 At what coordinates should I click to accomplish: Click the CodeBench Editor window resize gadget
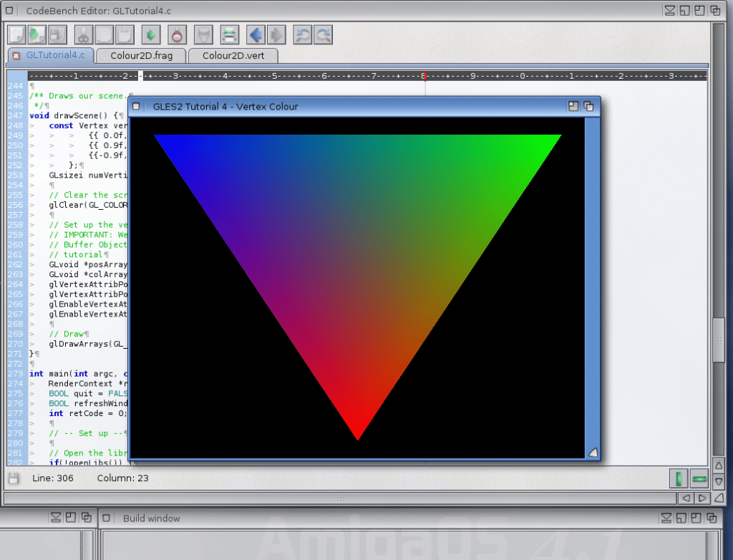(x=719, y=498)
